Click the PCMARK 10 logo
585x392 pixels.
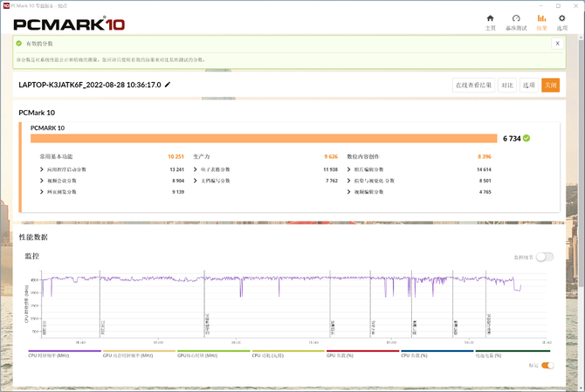tap(69, 24)
